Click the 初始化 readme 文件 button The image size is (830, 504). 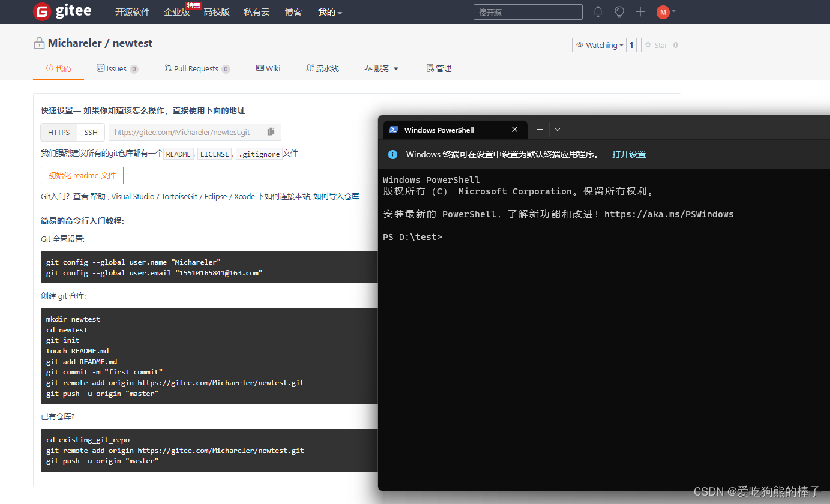click(82, 175)
